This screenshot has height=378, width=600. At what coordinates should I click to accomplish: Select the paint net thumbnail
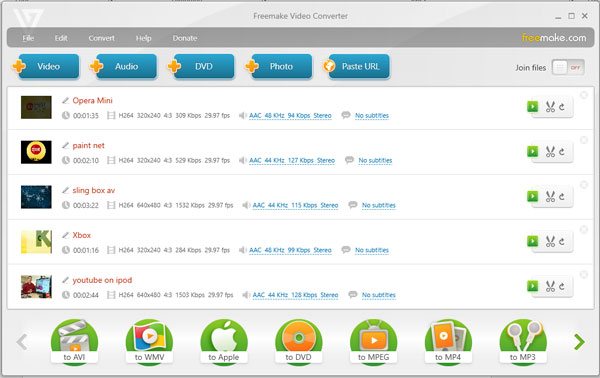click(x=36, y=152)
